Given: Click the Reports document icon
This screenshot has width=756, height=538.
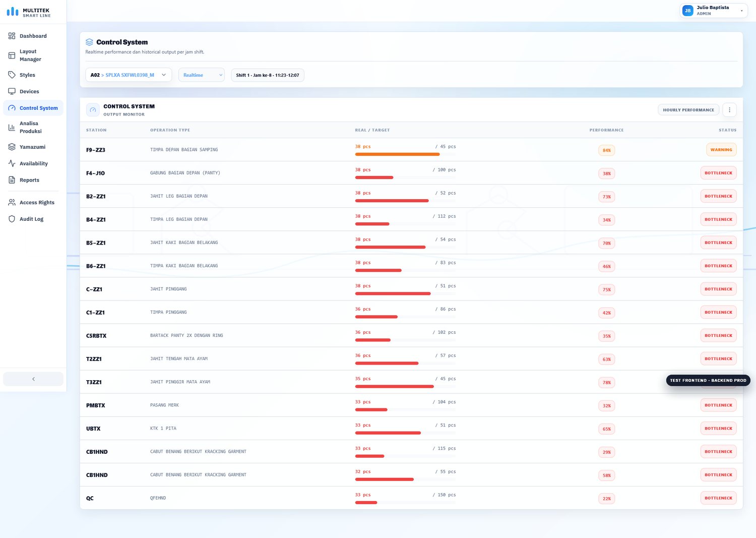Looking at the screenshot, I should click(x=12, y=180).
